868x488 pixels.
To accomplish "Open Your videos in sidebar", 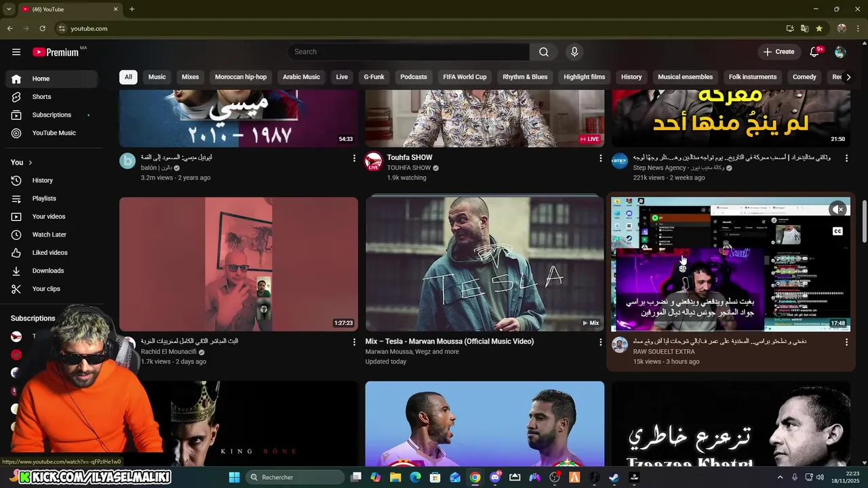I will 52,217.
